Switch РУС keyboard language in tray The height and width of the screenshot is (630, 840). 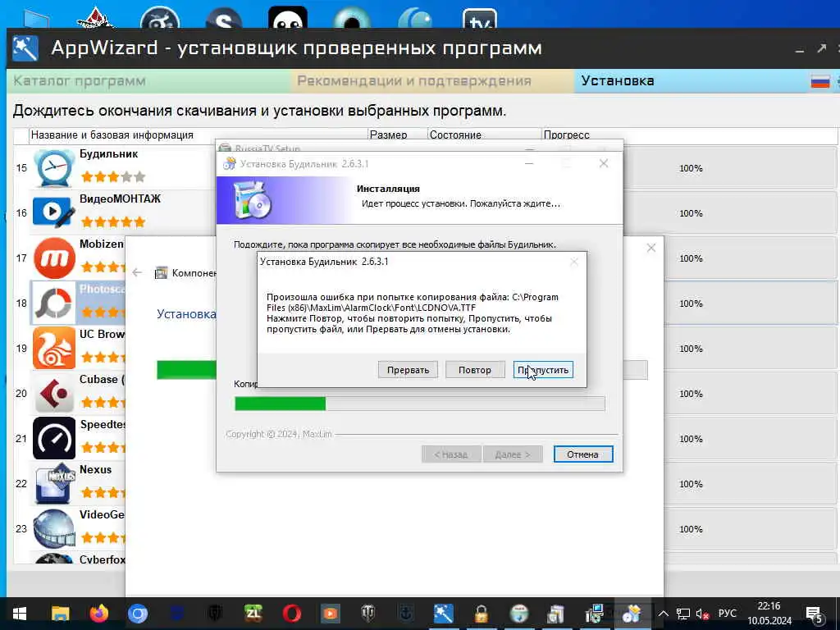[x=728, y=614]
